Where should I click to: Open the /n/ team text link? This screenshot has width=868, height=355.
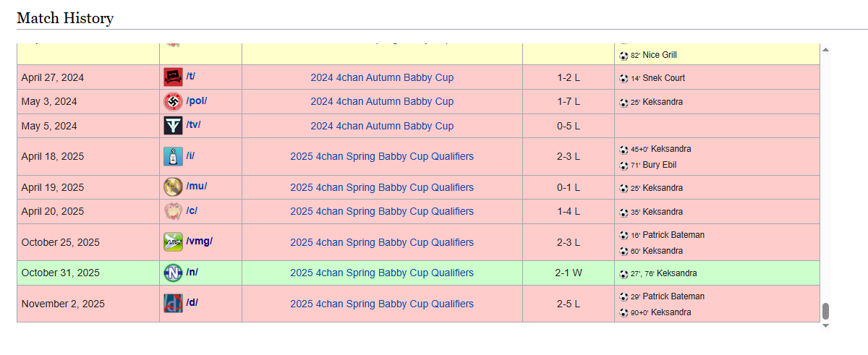point(192,272)
